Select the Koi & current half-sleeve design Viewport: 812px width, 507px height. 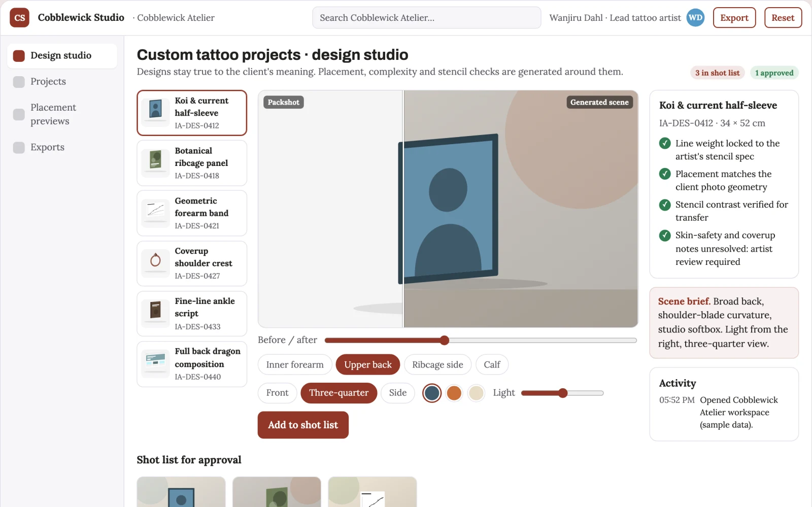pos(192,113)
